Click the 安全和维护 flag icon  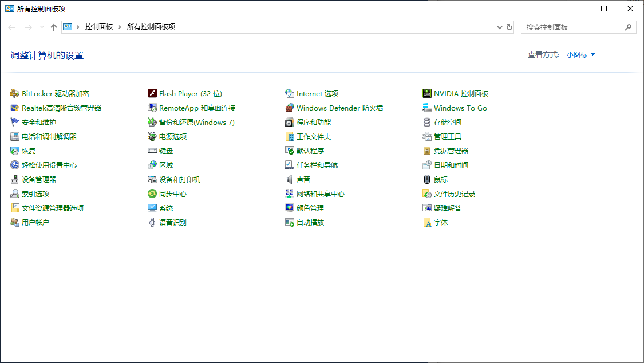pyautogui.click(x=15, y=123)
